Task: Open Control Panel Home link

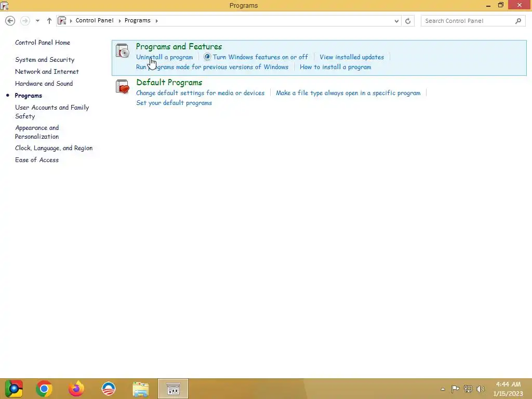Action: 43,43
